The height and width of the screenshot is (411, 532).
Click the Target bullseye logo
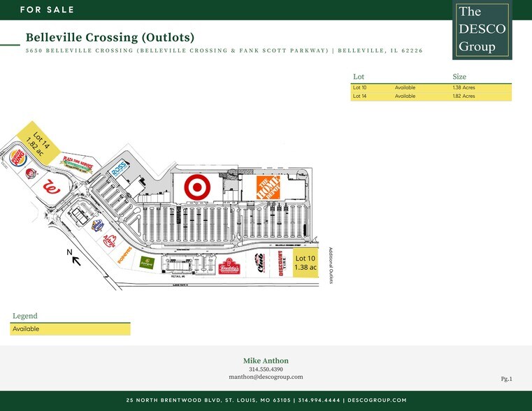click(197, 187)
